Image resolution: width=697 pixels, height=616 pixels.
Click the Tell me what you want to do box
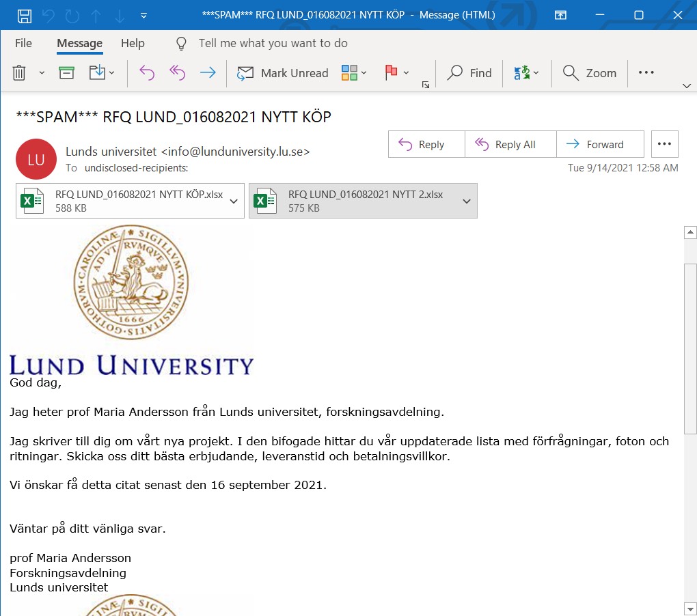(x=273, y=43)
